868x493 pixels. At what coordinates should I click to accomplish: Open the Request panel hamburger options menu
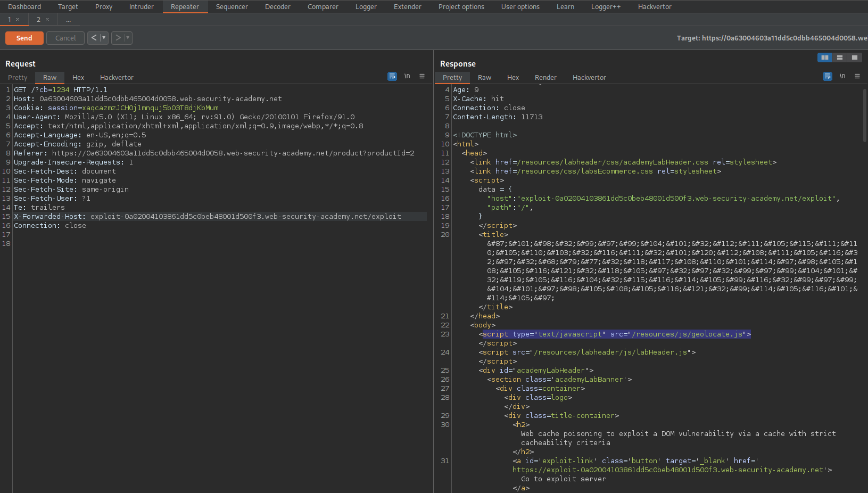pyautogui.click(x=422, y=76)
